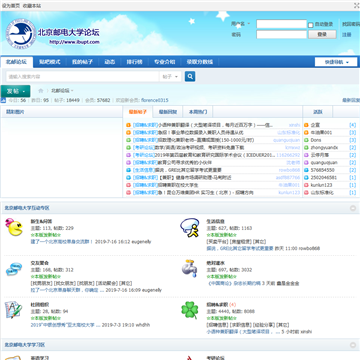Open the post dated 2019-7-16 16:12 by eugenelly
The width and height of the screenshot is (360, 360).
[63, 242]
